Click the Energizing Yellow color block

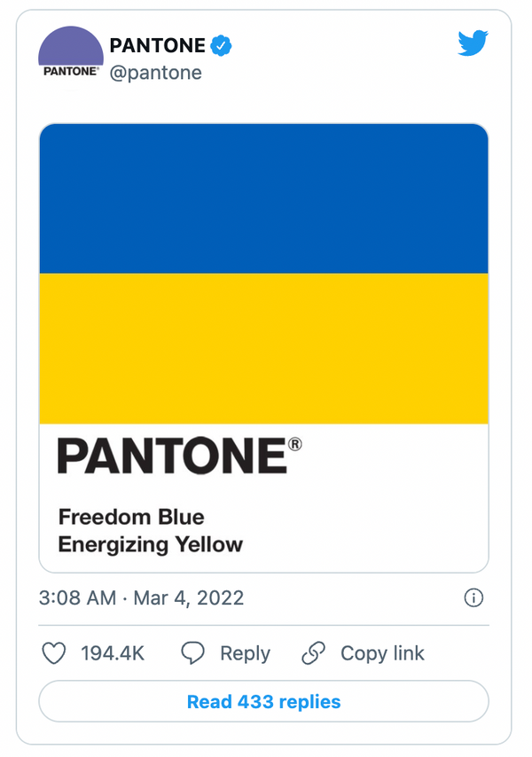click(x=263, y=348)
